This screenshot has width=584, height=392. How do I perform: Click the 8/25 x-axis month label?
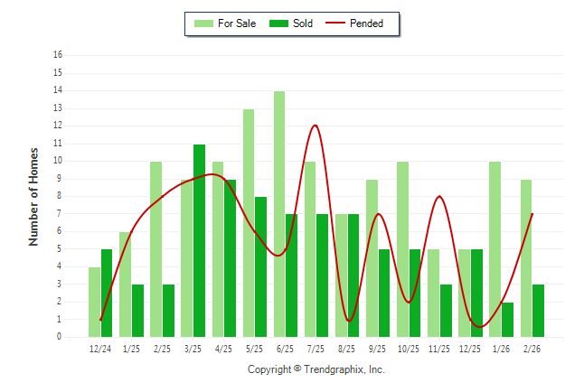(x=347, y=348)
